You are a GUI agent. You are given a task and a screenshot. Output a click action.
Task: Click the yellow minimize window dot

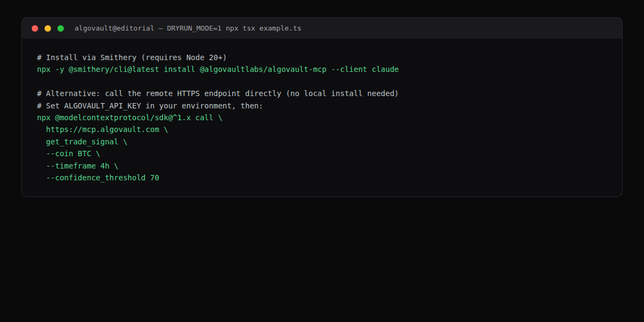(x=48, y=28)
